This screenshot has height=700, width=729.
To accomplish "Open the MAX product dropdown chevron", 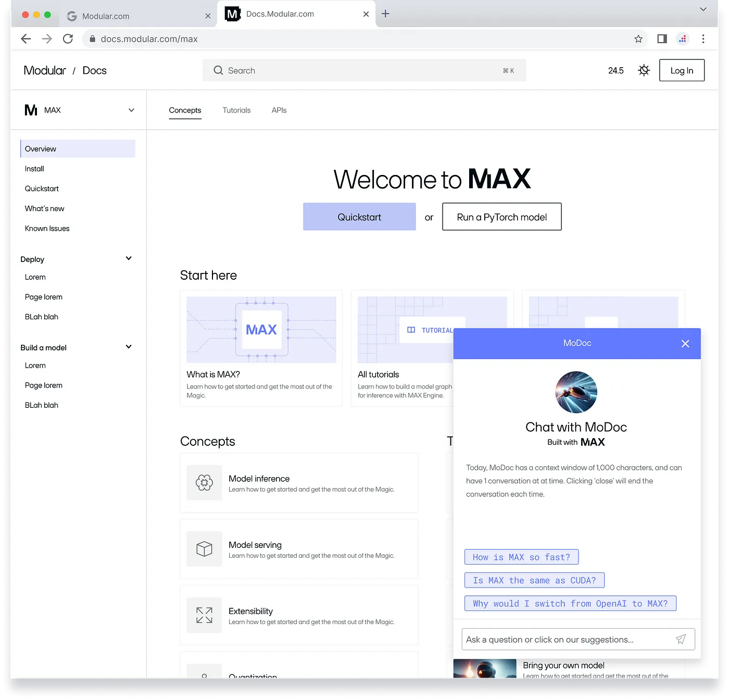I will pos(131,110).
